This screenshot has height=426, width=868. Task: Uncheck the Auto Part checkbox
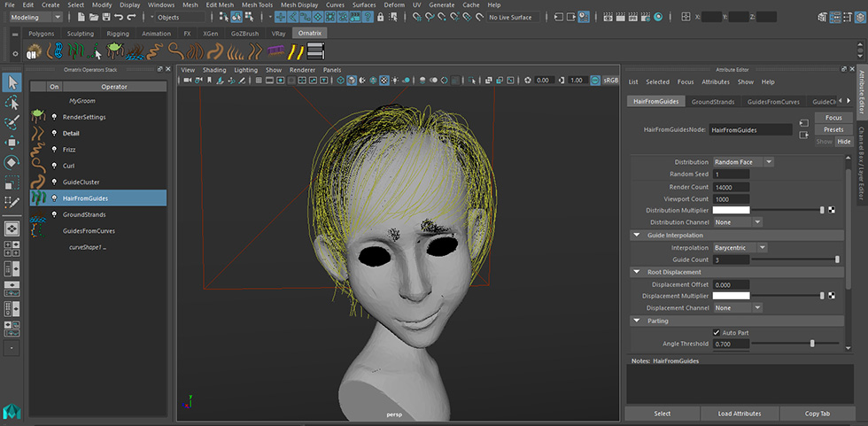pyautogui.click(x=716, y=332)
